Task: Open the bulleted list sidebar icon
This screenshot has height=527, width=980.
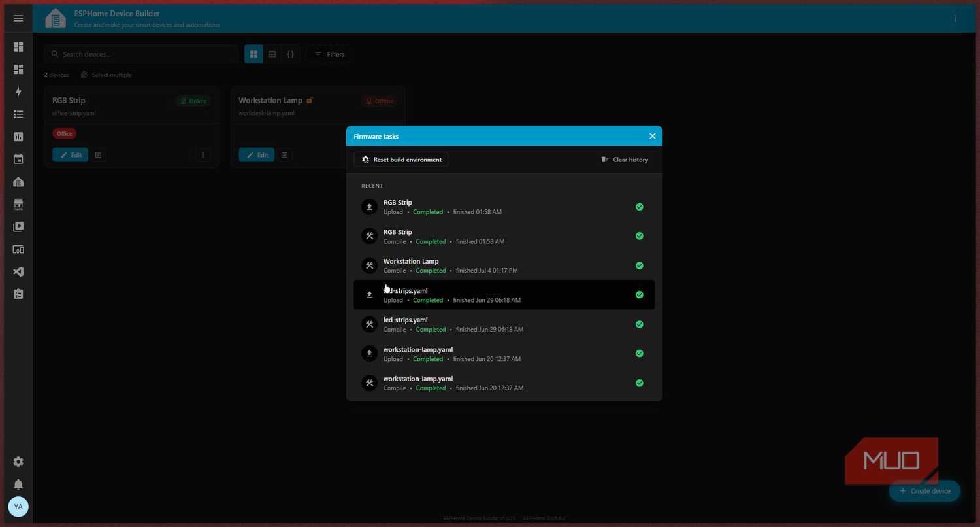Action: (18, 114)
